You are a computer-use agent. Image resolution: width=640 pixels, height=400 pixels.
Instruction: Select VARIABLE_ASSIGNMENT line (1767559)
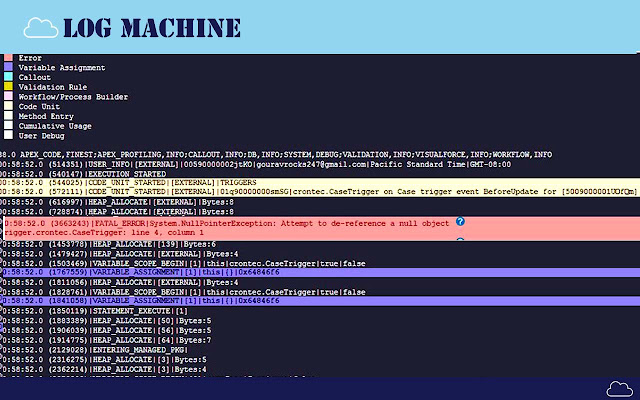tap(321, 272)
